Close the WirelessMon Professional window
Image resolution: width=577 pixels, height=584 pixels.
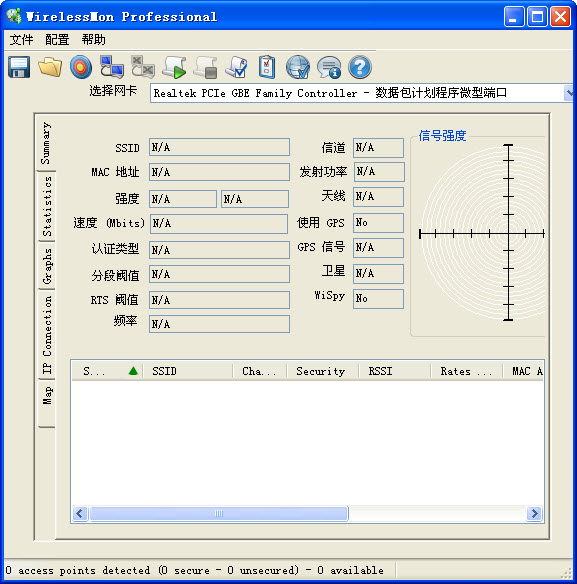pyautogui.click(x=560, y=16)
